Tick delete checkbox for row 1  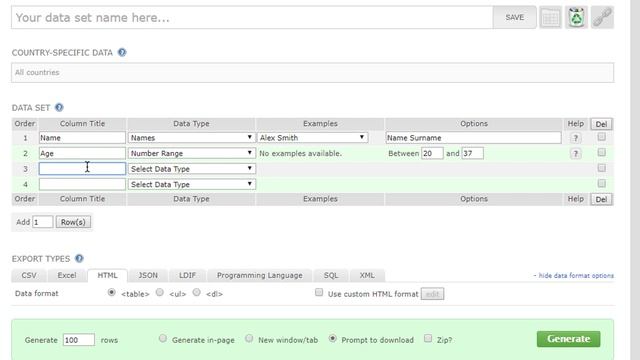(601, 137)
